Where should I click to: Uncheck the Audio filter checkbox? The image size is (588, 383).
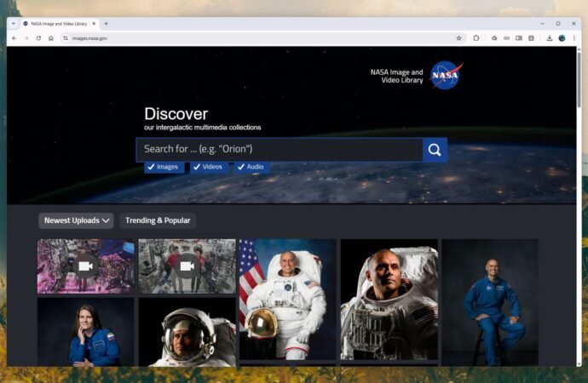(251, 167)
